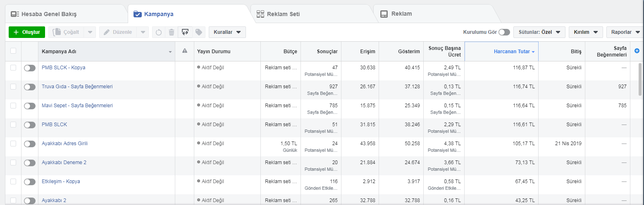Check the Ayakkabı Deneme 2 row checkbox
Viewport: 644px width, 205px height.
[13, 162]
